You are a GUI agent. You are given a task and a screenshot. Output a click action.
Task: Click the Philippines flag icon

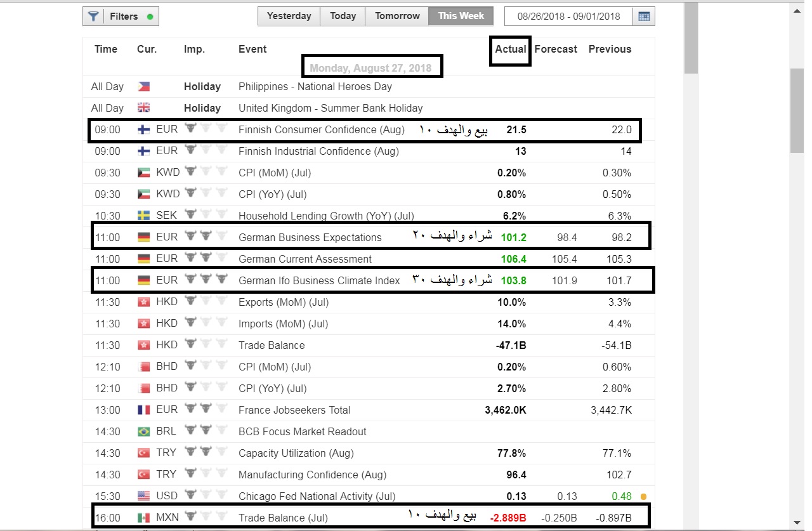pos(144,86)
